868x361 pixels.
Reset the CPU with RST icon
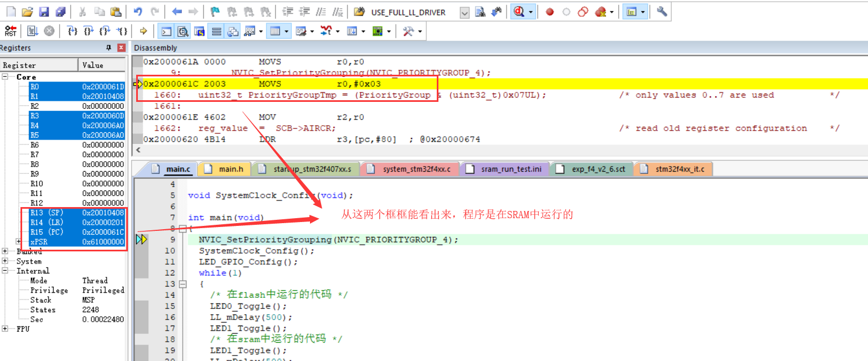tap(11, 31)
